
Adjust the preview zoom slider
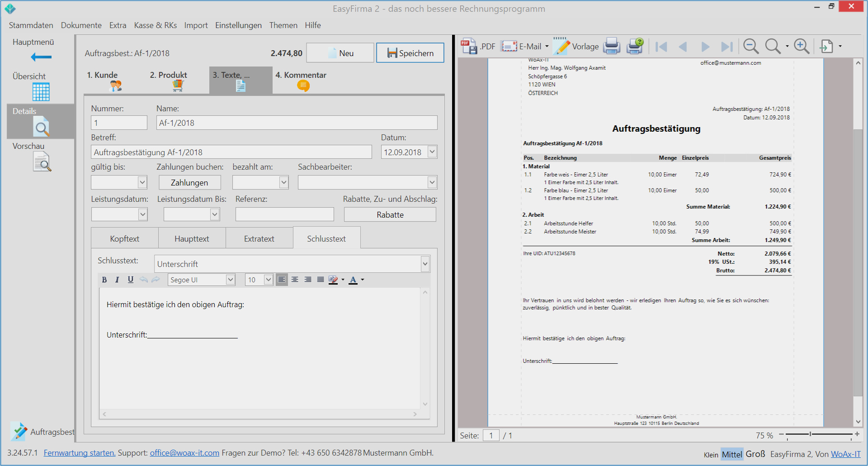pyautogui.click(x=811, y=434)
